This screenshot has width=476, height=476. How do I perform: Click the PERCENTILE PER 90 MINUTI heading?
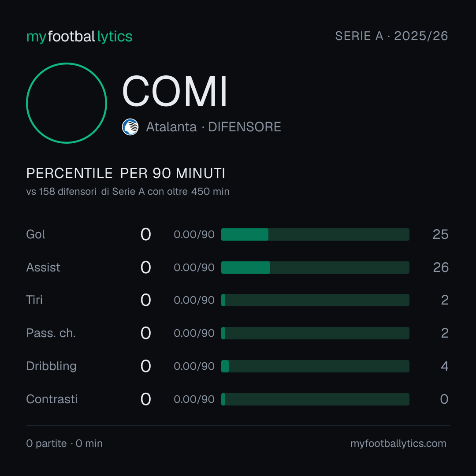coord(126,173)
